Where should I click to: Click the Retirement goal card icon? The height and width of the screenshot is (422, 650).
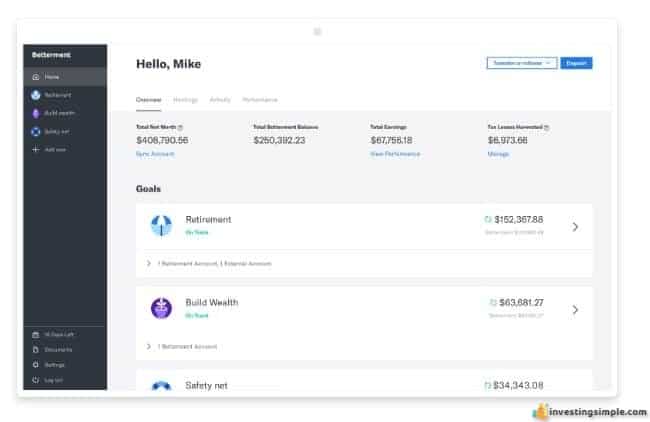click(161, 226)
